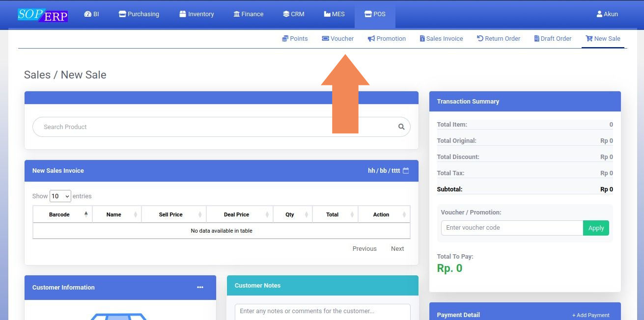Open Customer Information options ellipsis
This screenshot has height=320, width=644.
[200, 288]
